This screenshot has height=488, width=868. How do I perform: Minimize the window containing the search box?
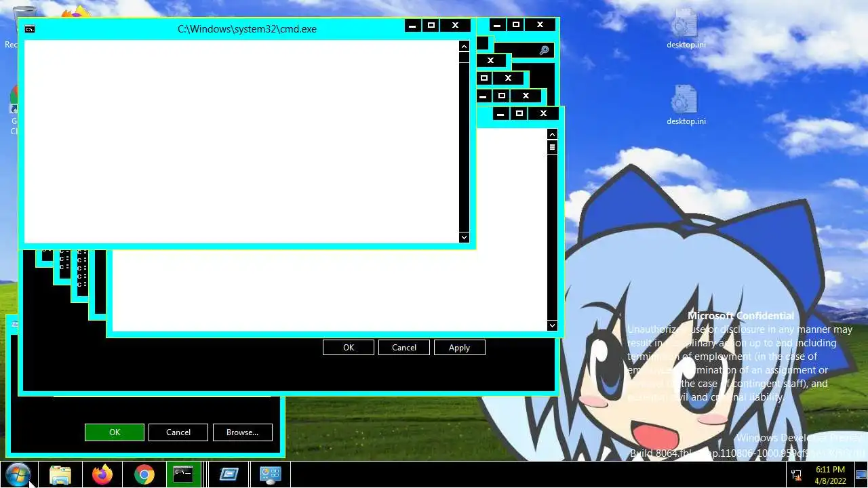pyautogui.click(x=497, y=25)
